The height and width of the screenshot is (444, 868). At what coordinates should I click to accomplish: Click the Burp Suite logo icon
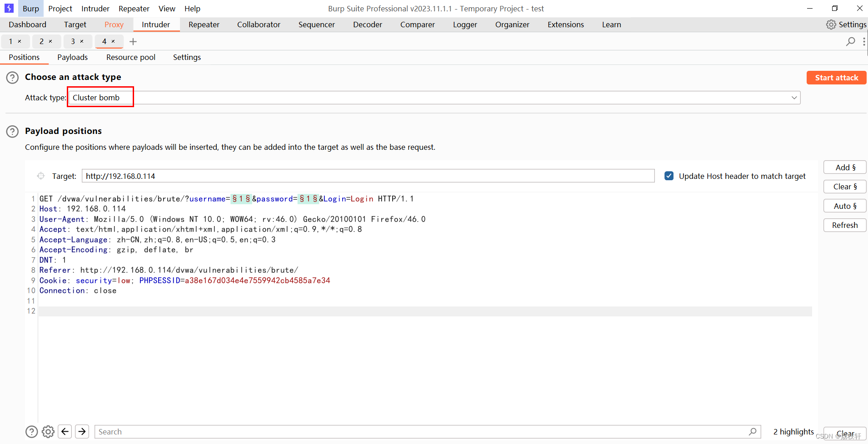tap(9, 8)
